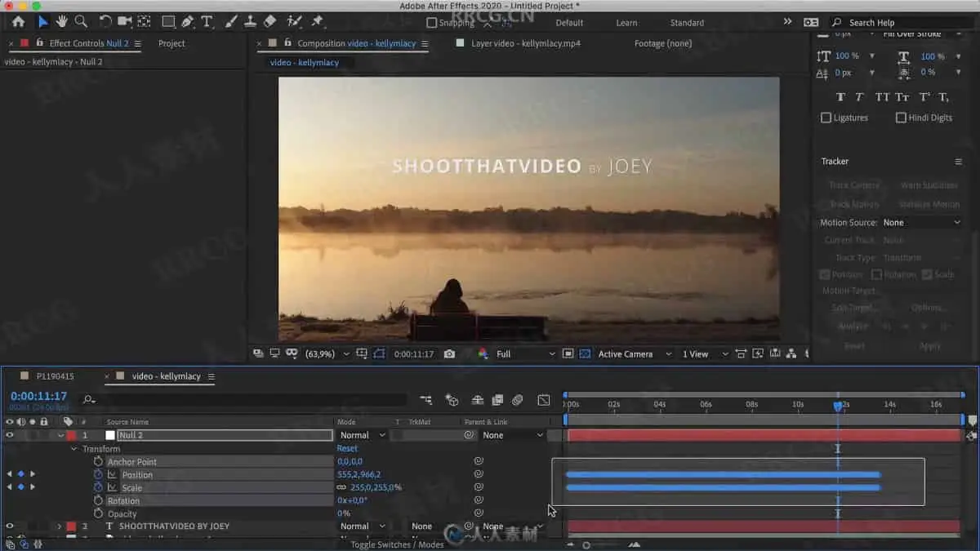980x551 pixels.
Task: Switch to the Project panel tab
Action: (x=171, y=43)
